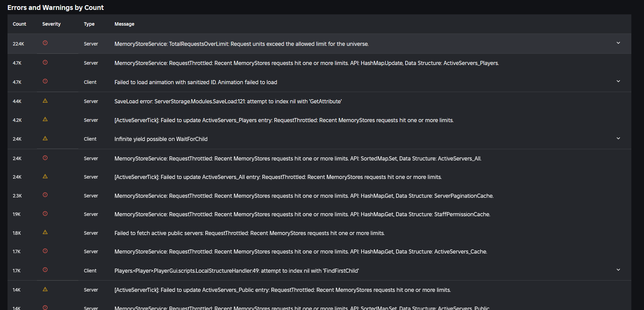
Task: Expand the LocalStructureHandler FindFirstChild error row
Action: click(x=618, y=270)
